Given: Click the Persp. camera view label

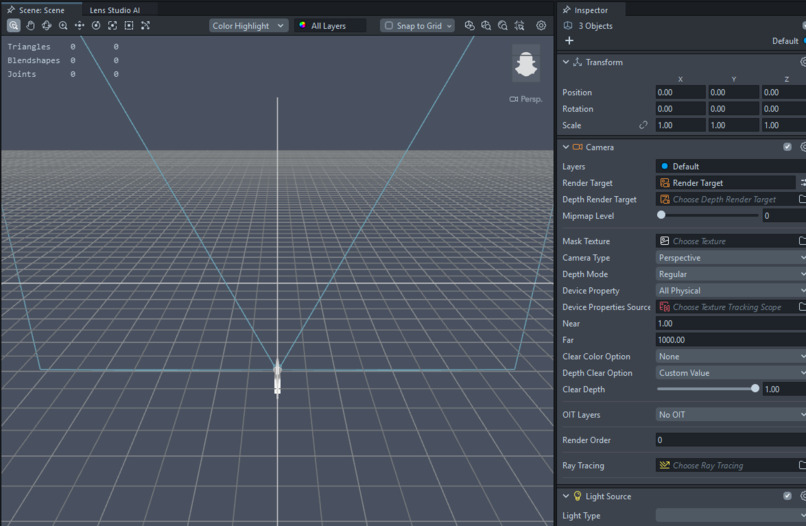Looking at the screenshot, I should (x=526, y=99).
